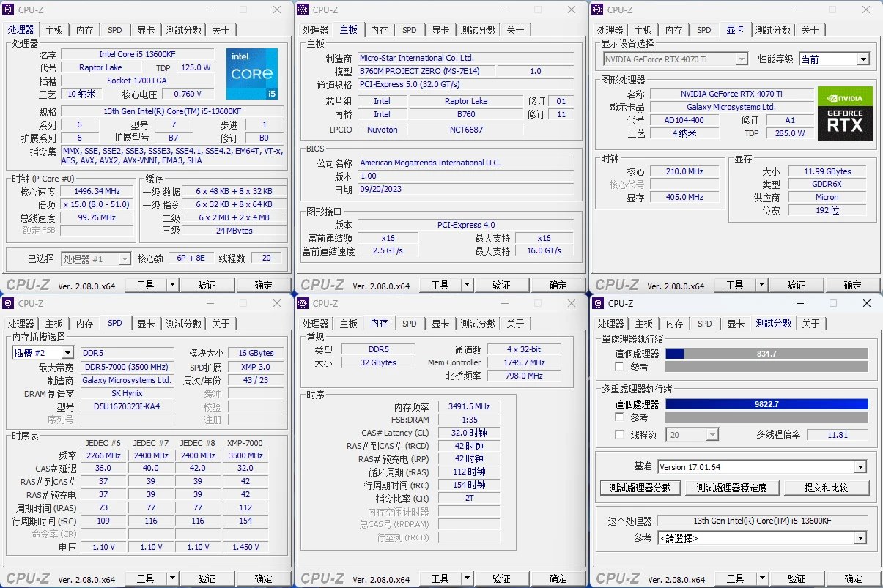Click the Socket 1700 LGA value
Screen dimensions: 883x588
click(138, 81)
